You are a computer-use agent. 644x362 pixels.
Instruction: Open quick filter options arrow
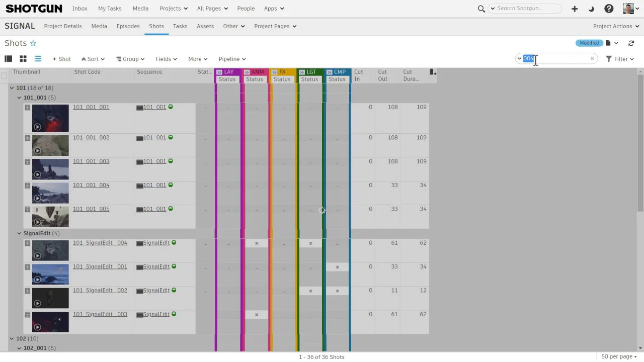[x=519, y=59]
